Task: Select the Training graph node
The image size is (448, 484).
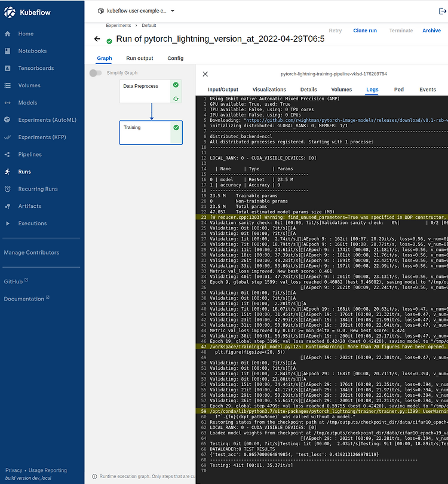Action: [151, 133]
